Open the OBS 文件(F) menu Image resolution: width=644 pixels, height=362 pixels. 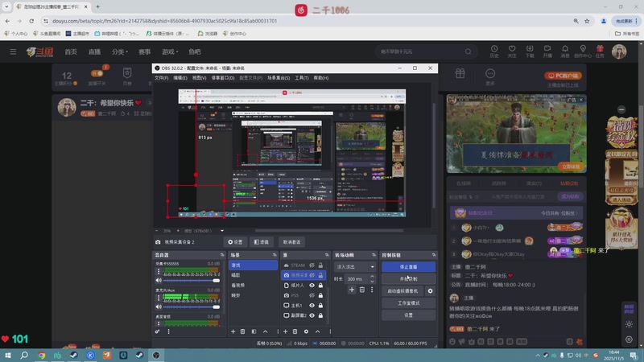coord(162,78)
